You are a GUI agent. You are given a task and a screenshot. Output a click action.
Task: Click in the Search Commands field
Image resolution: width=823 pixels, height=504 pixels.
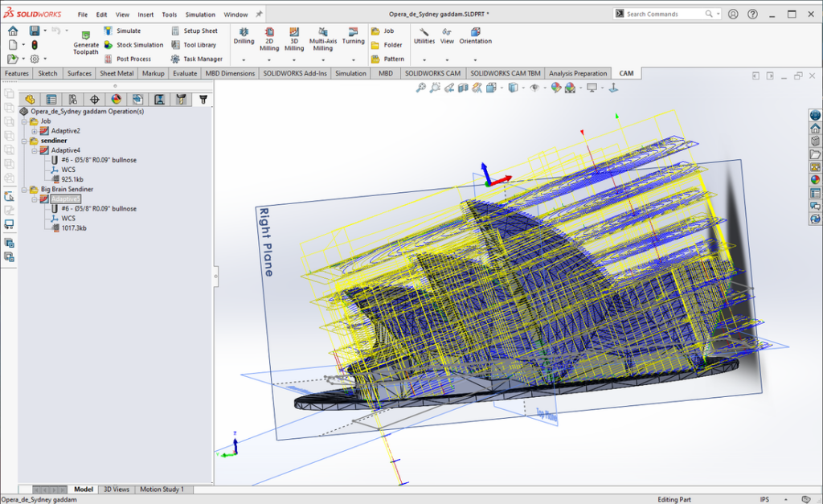coord(667,14)
